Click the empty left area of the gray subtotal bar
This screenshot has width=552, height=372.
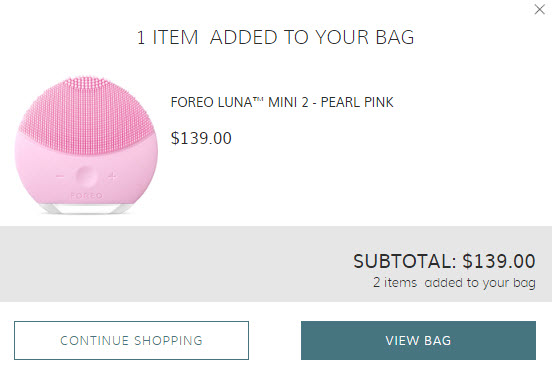[x=141, y=264]
